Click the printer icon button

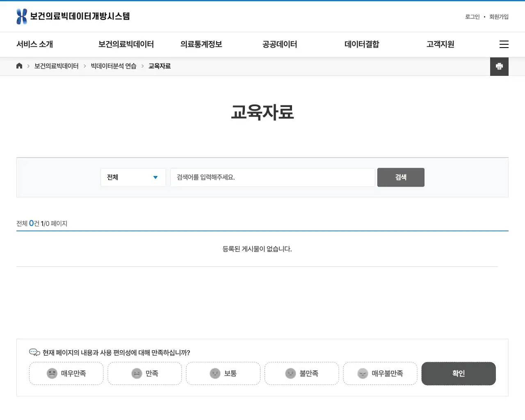click(x=499, y=66)
